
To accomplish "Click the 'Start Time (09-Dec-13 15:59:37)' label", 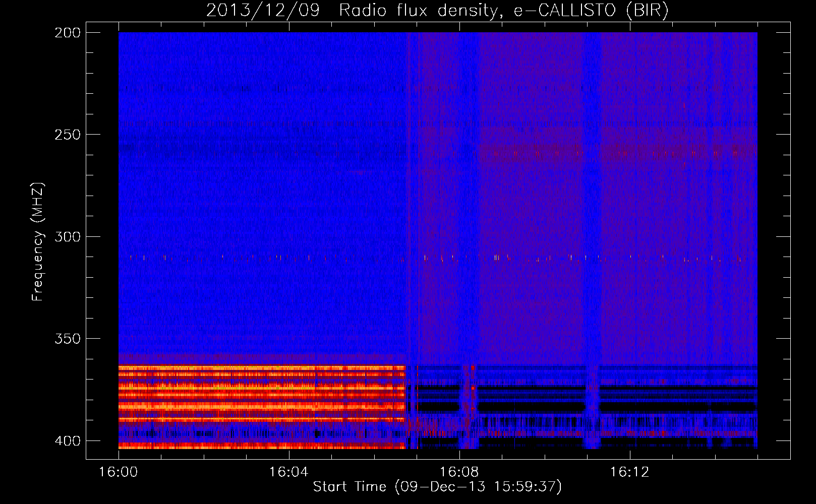I will (437, 487).
